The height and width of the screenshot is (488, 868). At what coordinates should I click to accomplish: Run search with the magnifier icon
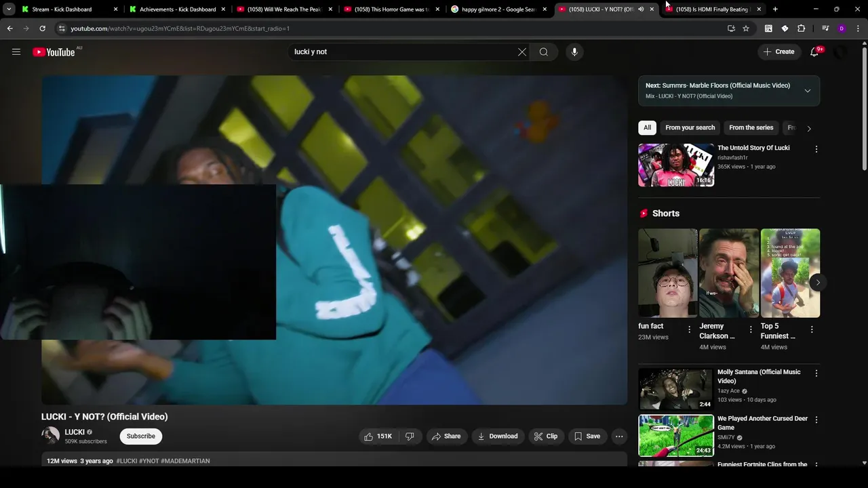click(x=544, y=52)
